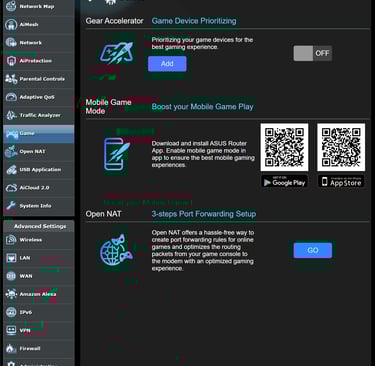
Task: Click the GO button for Open NAT
Action: [313, 250]
